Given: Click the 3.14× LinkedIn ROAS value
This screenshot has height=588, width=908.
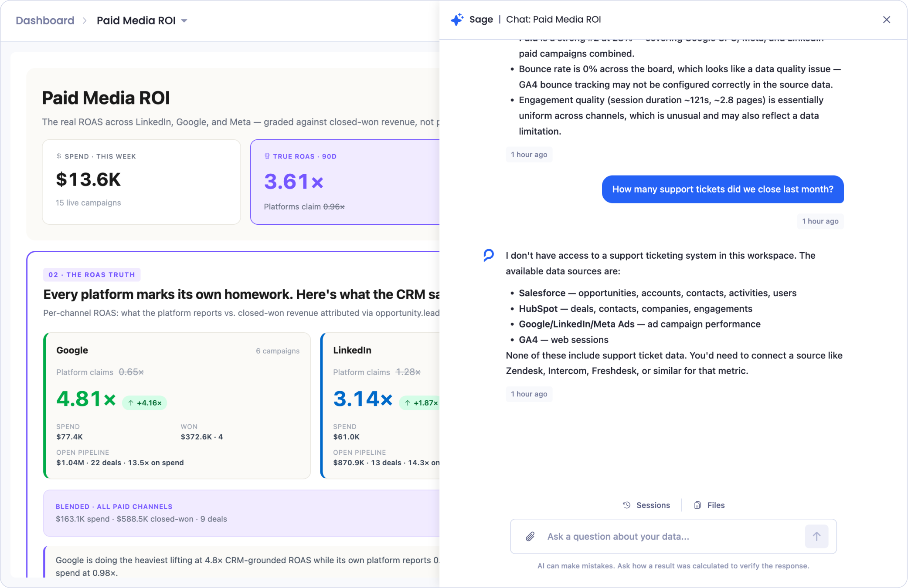Looking at the screenshot, I should [x=363, y=399].
